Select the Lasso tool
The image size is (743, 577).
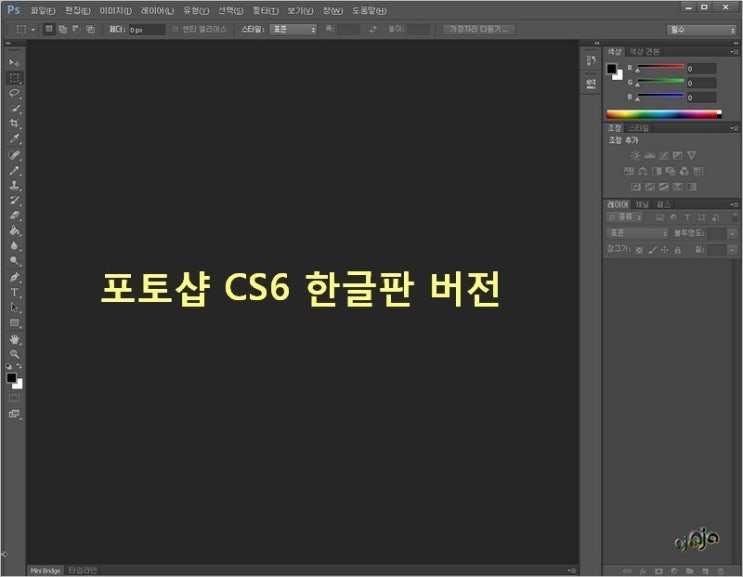[x=14, y=93]
